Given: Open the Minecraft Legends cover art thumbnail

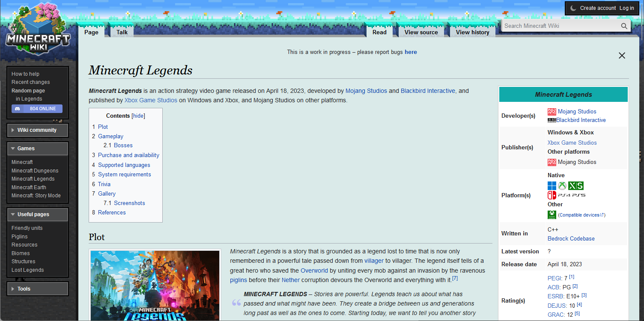Looking at the screenshot, I should coord(155,285).
